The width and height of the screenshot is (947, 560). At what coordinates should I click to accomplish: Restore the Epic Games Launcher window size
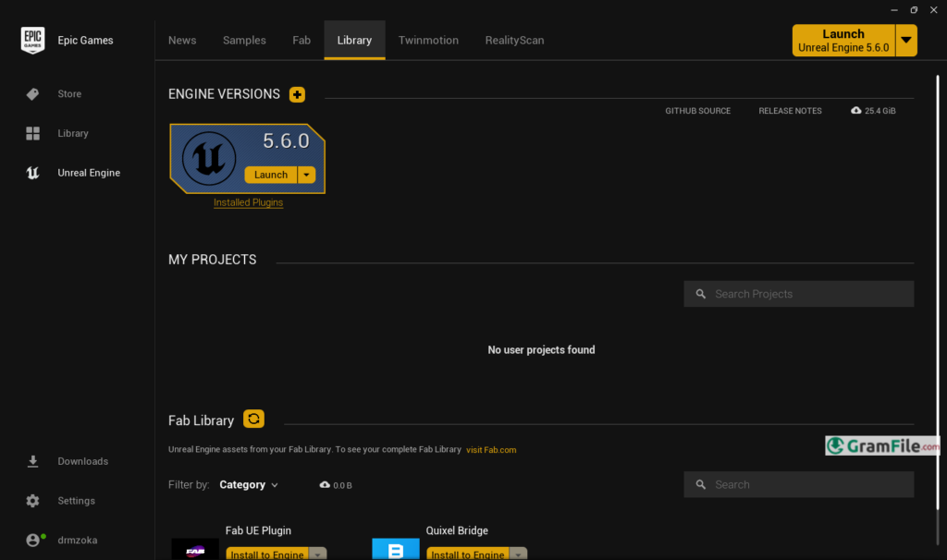(x=914, y=10)
